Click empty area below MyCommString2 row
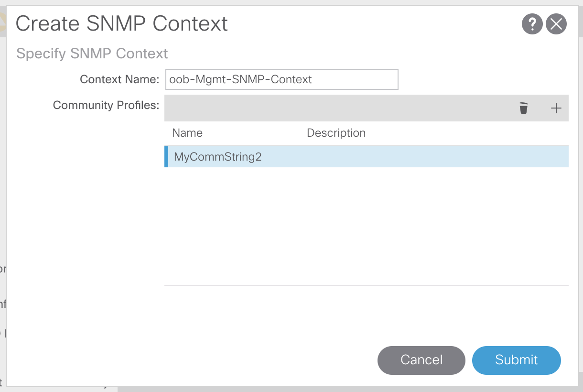 (366, 225)
